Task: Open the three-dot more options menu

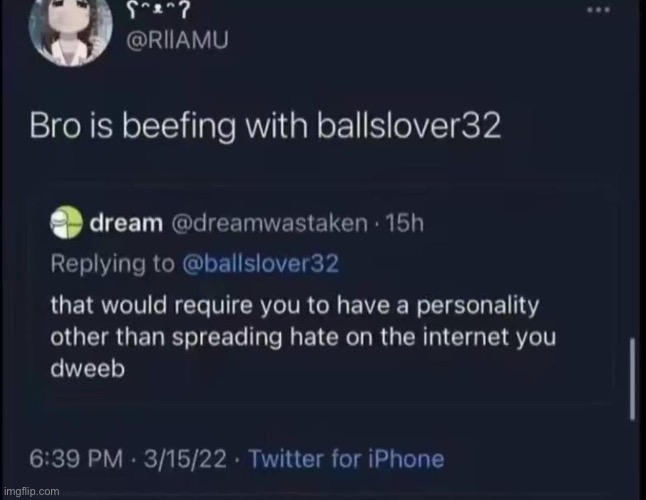Action: pos(598,11)
